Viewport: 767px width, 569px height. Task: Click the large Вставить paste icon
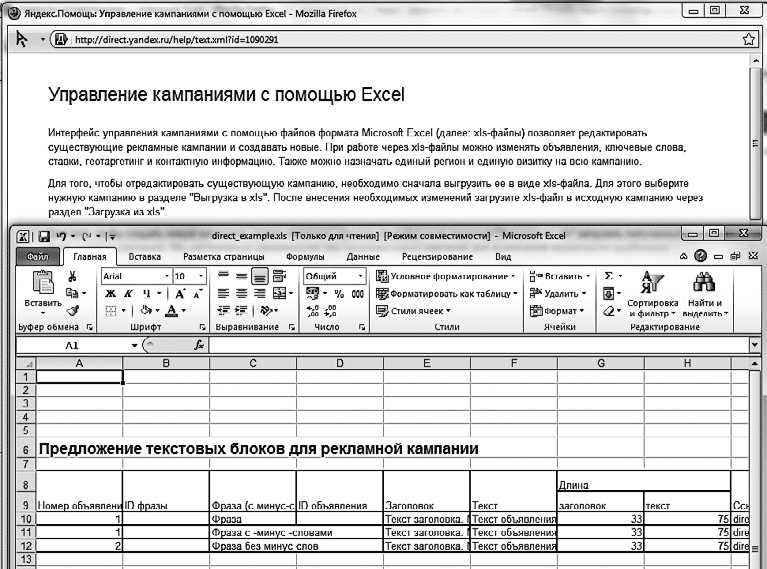click(x=43, y=284)
